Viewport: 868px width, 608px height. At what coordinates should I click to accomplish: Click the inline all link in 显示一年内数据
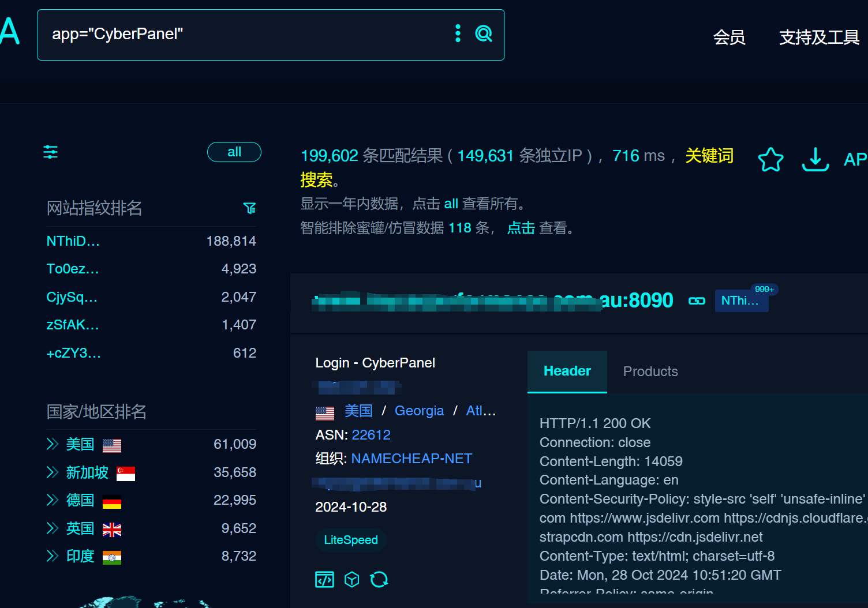click(x=451, y=204)
